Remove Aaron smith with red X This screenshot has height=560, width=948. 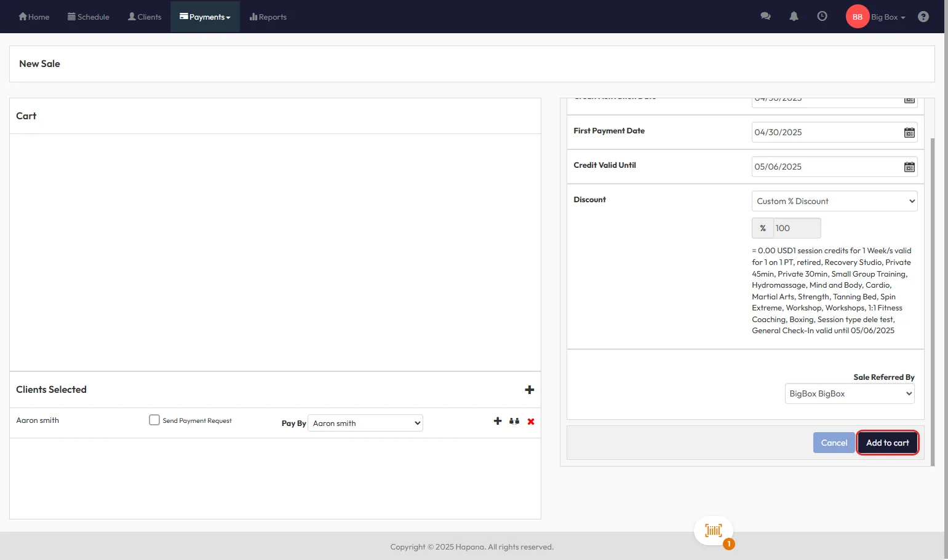pyautogui.click(x=531, y=422)
